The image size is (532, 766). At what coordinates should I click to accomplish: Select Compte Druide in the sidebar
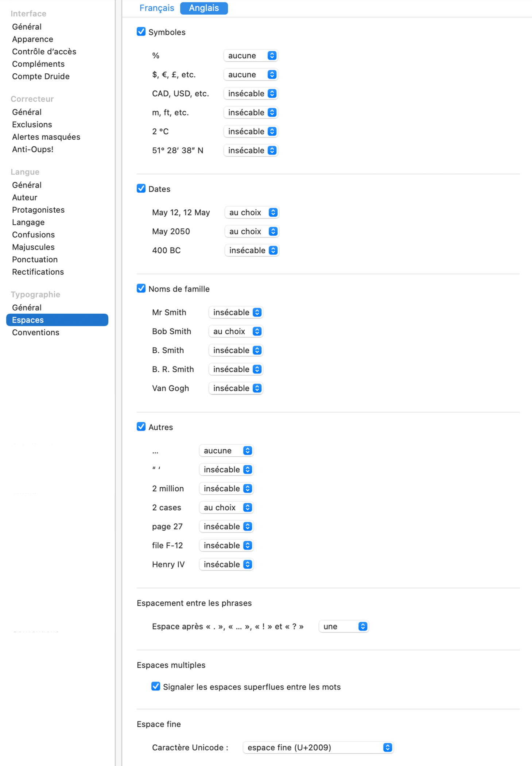pyautogui.click(x=41, y=76)
